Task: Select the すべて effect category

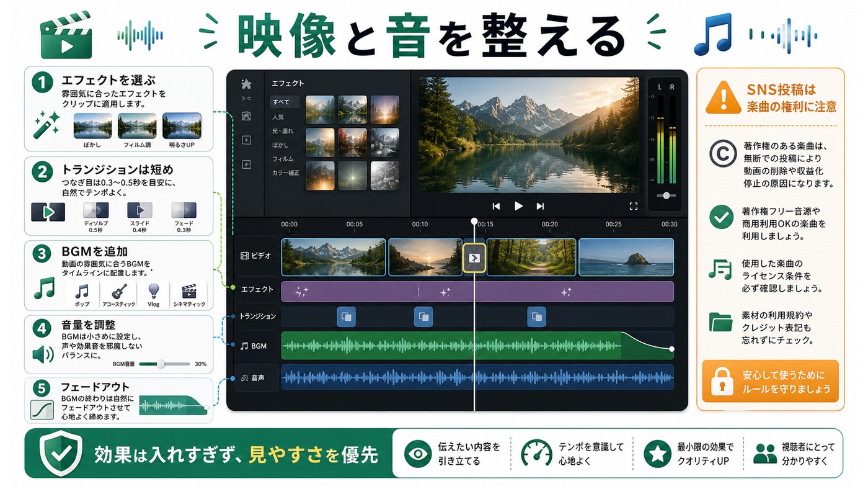Action: pyautogui.click(x=285, y=102)
